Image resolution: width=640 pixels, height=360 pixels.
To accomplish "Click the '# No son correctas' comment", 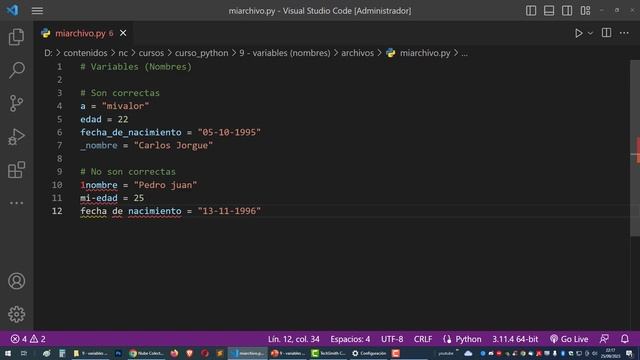I will 128,172.
